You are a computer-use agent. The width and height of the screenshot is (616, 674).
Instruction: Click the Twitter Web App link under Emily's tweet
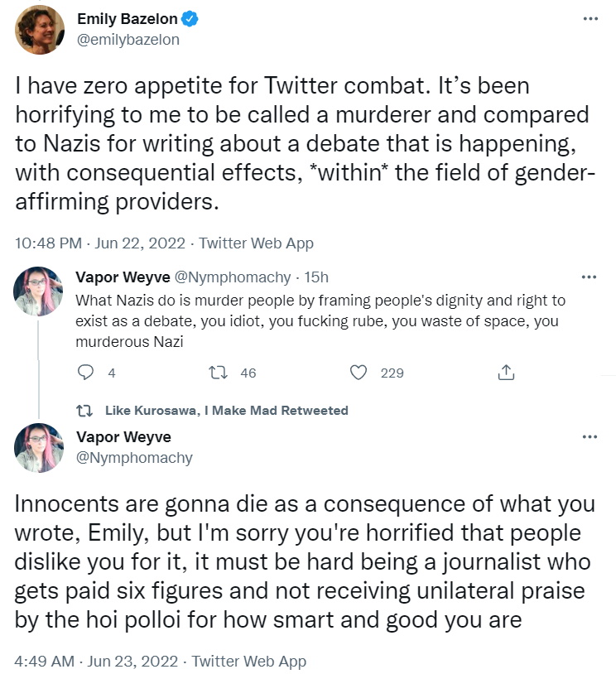pyautogui.click(x=257, y=243)
